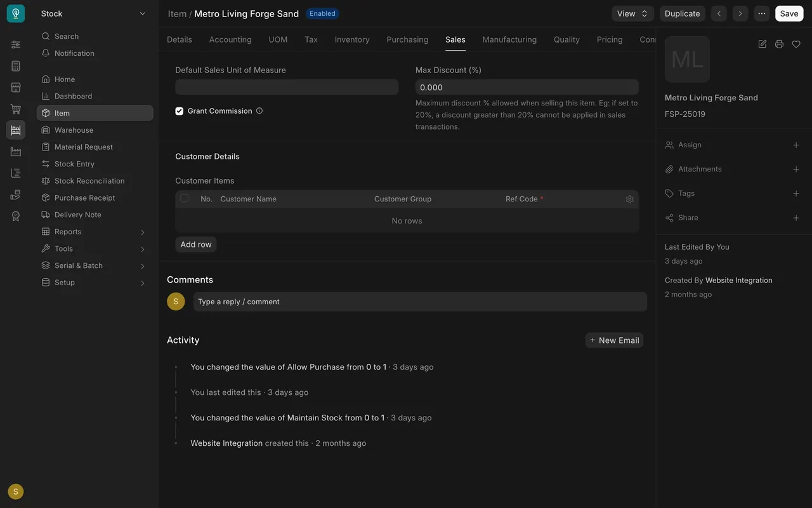This screenshot has width=812, height=508.
Task: Open Stock Reconciliation in the sidebar
Action: pos(95,181)
